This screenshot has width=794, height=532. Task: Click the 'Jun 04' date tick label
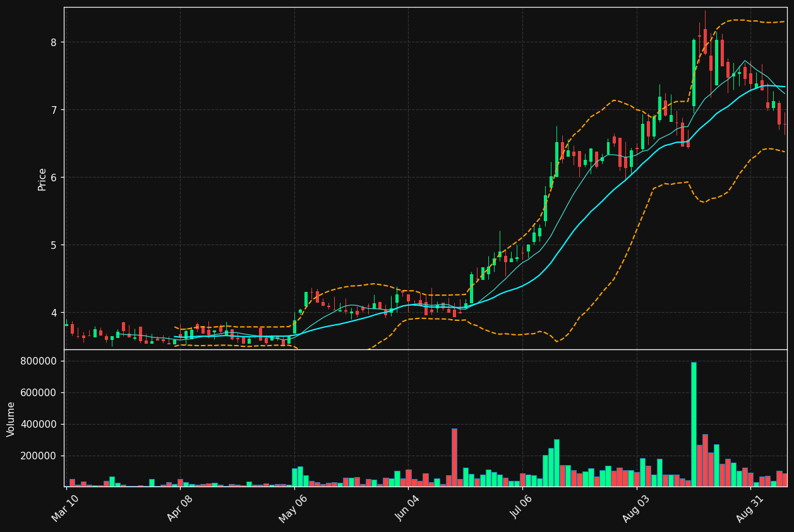408,509
